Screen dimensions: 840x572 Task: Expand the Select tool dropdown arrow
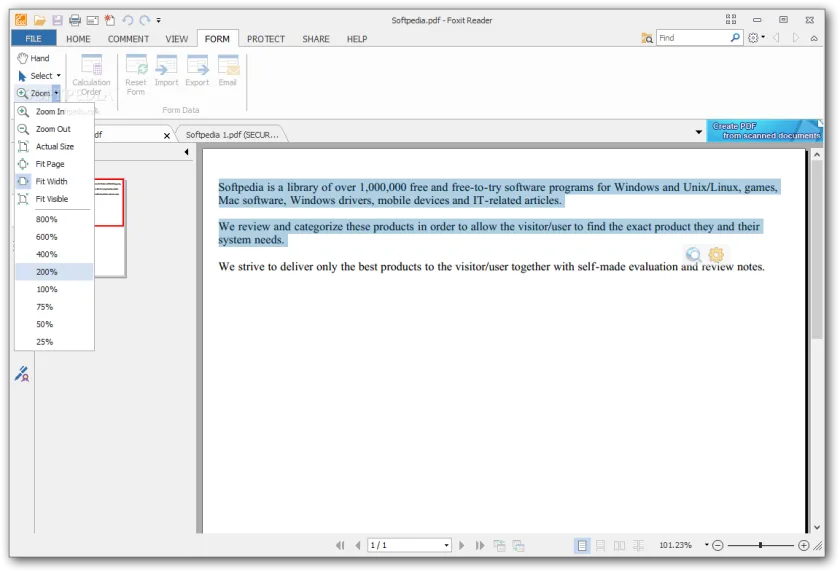tap(58, 76)
